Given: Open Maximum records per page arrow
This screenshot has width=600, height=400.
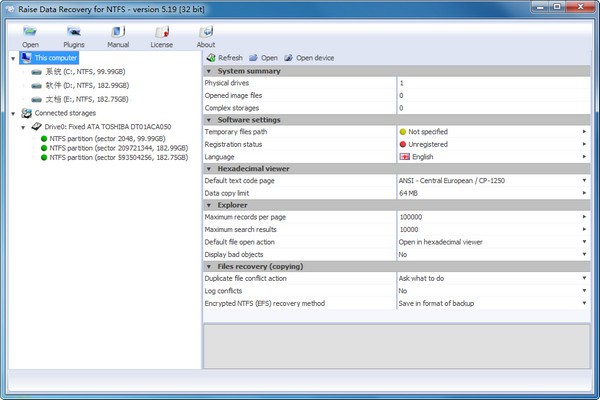Looking at the screenshot, I should (x=584, y=217).
